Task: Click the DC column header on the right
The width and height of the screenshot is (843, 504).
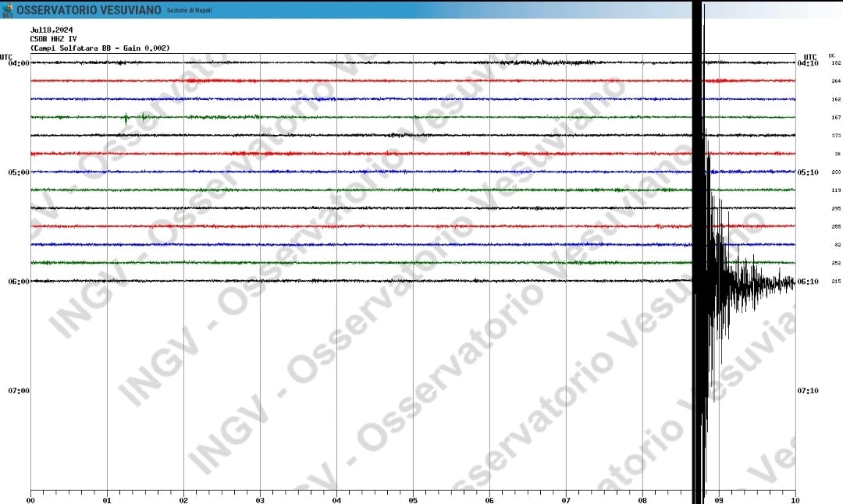Action: 831,55
